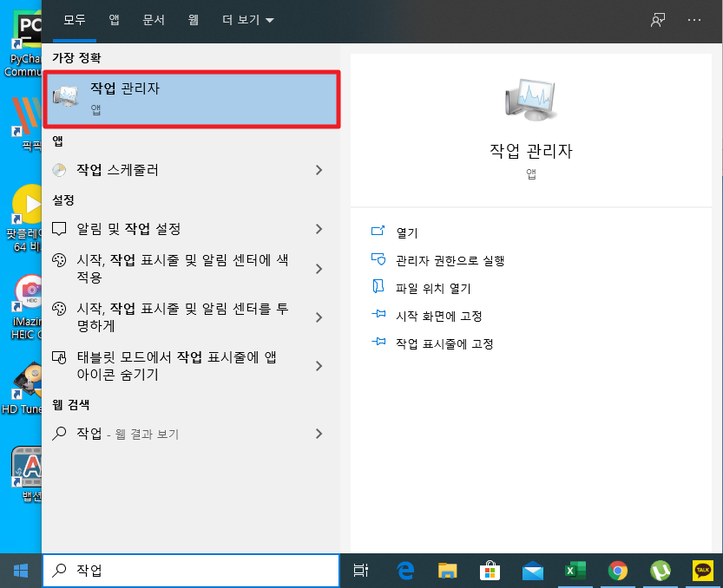The height and width of the screenshot is (588, 723).
Task: Open the iMazing HEIC desktop shortcut
Action: pyautogui.click(x=25, y=307)
